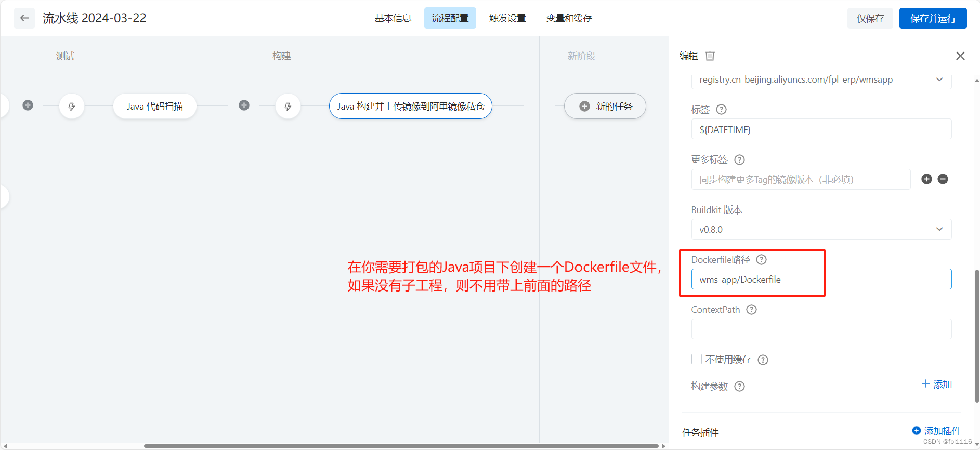Click the 新阶段 stage label
The width and height of the screenshot is (980, 450).
pyautogui.click(x=581, y=56)
